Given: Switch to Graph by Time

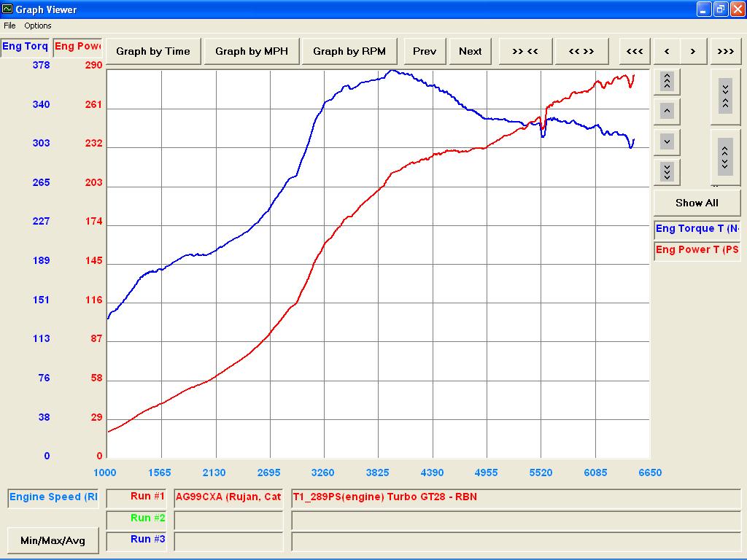Looking at the screenshot, I should point(153,52).
